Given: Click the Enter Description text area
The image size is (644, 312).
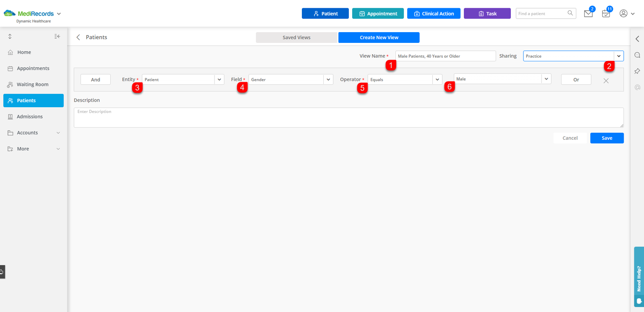Looking at the screenshot, I should click(348, 118).
